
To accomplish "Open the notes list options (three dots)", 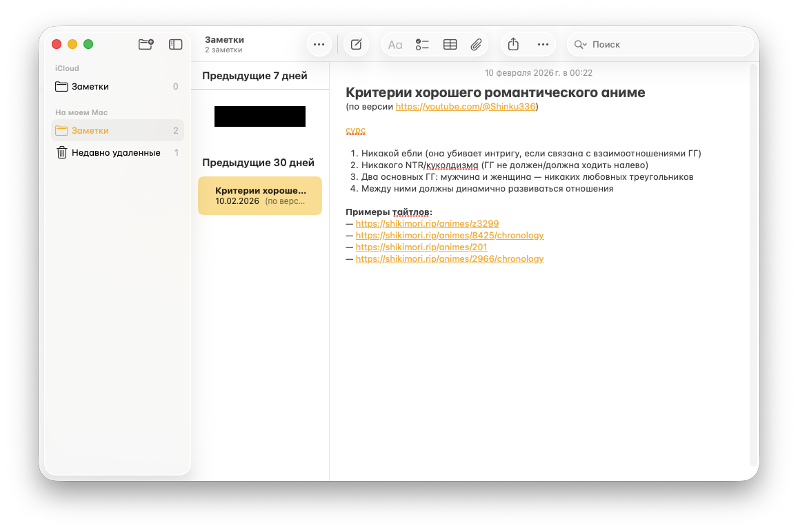I will tap(319, 44).
